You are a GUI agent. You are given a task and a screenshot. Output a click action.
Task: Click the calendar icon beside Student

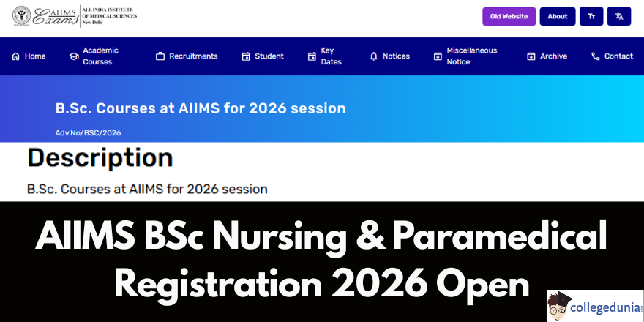tap(246, 56)
